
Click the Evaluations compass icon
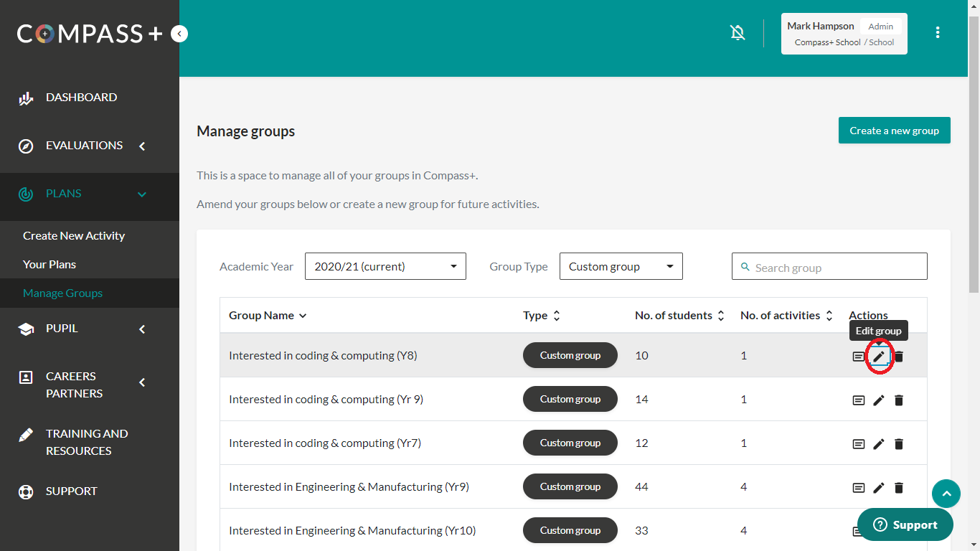(x=26, y=146)
